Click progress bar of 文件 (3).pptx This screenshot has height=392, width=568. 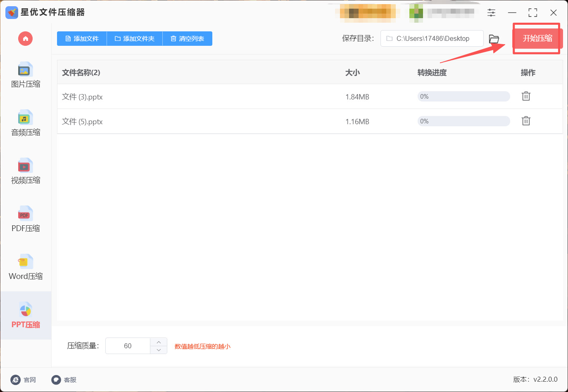click(464, 97)
